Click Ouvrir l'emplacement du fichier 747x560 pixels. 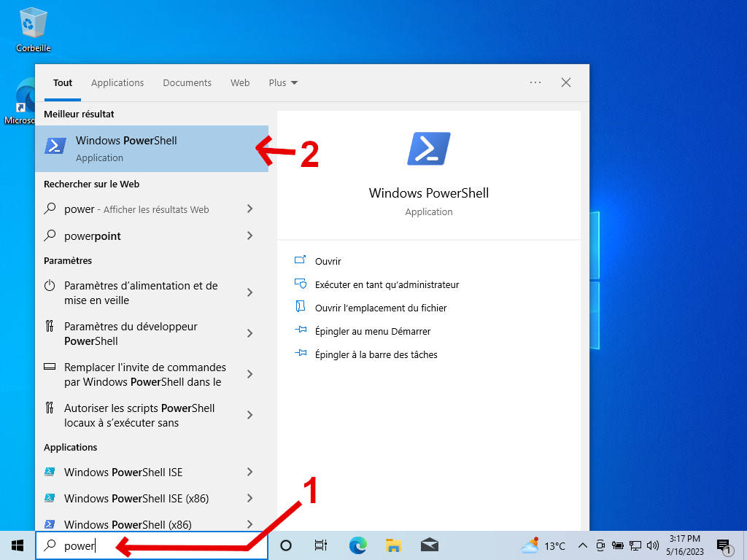(381, 308)
